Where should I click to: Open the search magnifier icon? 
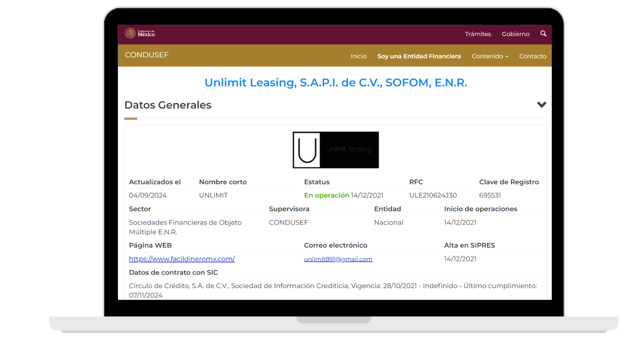[544, 34]
